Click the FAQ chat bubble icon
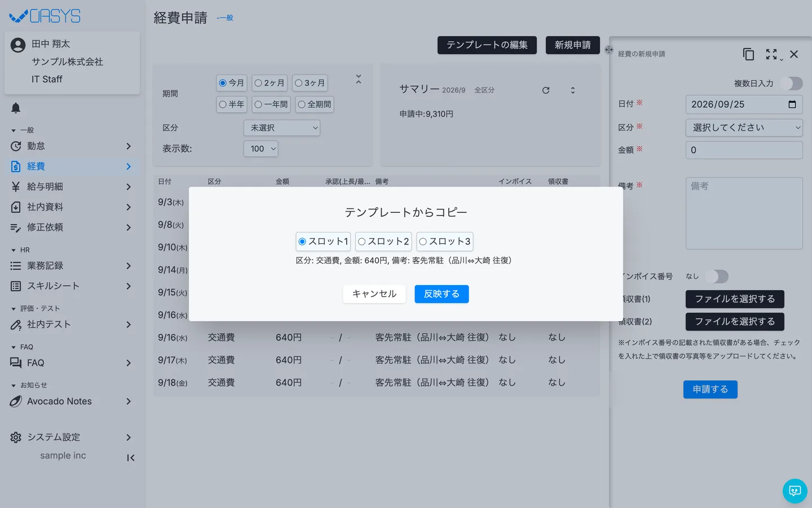 point(16,363)
